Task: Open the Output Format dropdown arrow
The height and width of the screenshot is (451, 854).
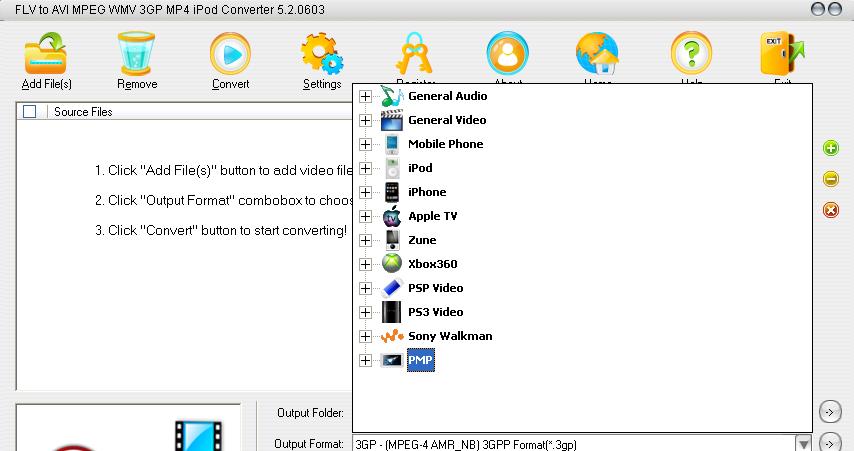Action: pos(803,444)
